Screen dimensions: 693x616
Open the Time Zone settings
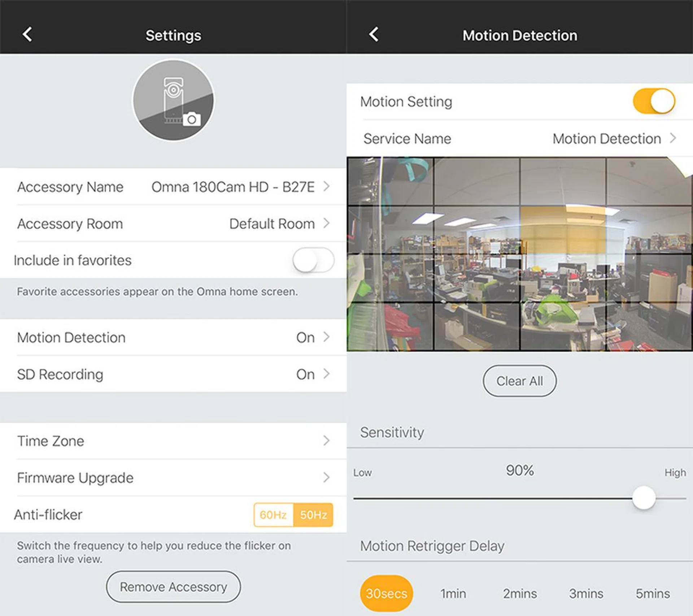pyautogui.click(x=173, y=441)
